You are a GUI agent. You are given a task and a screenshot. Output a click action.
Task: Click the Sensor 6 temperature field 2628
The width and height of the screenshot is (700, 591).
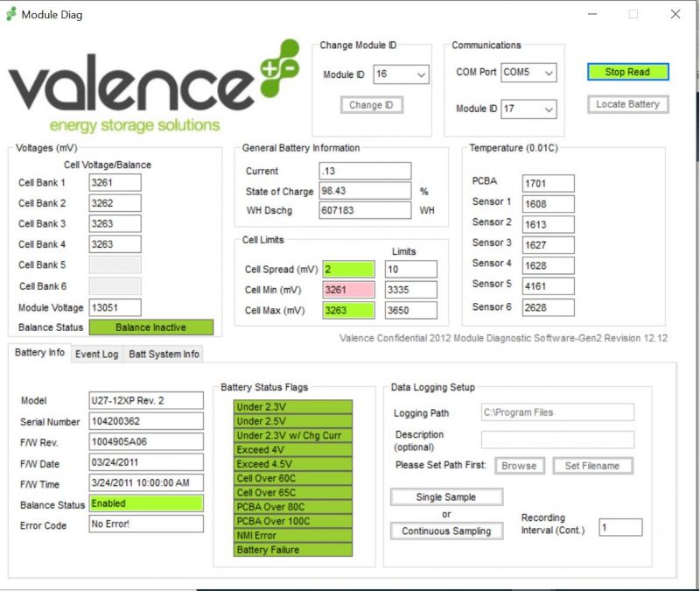pos(549,308)
